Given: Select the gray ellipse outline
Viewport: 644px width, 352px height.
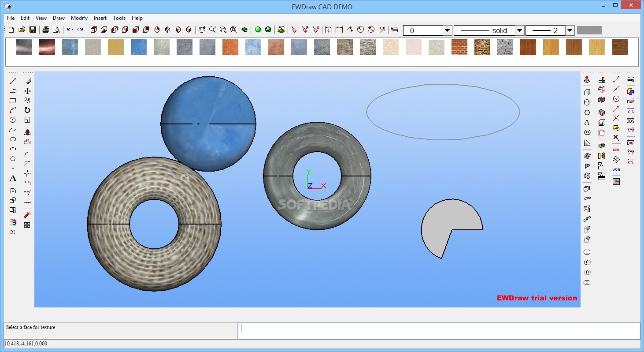Looking at the screenshot, I should [x=443, y=85].
